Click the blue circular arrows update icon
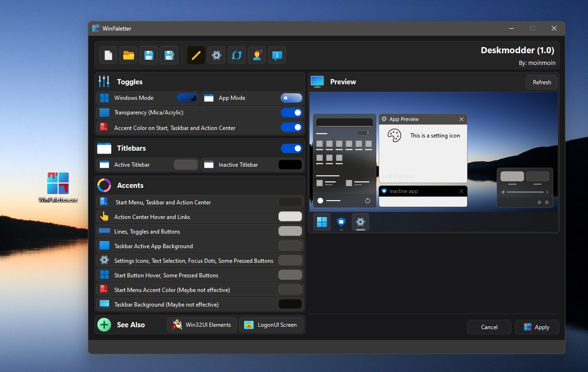The height and width of the screenshot is (372, 588). pos(237,55)
